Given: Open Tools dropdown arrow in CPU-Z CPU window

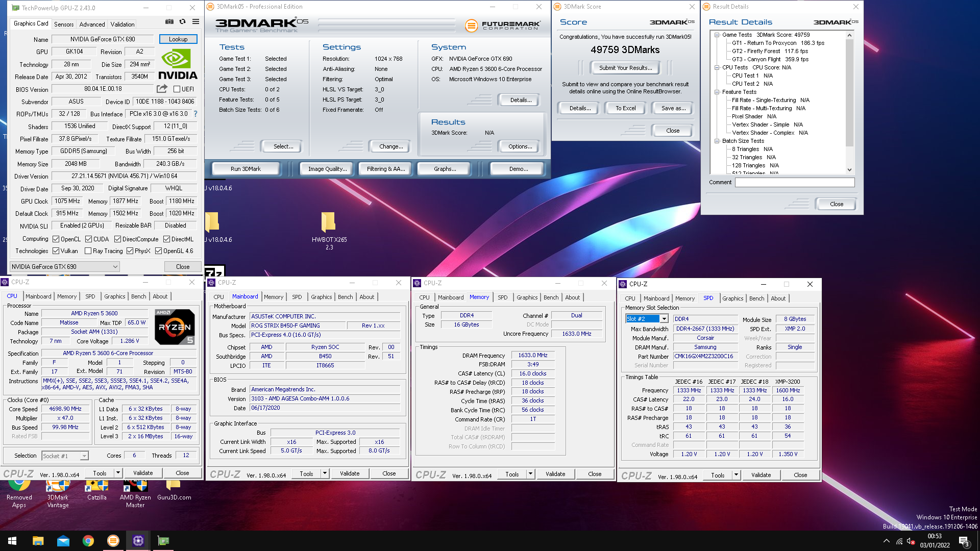Looking at the screenshot, I should [x=118, y=473].
